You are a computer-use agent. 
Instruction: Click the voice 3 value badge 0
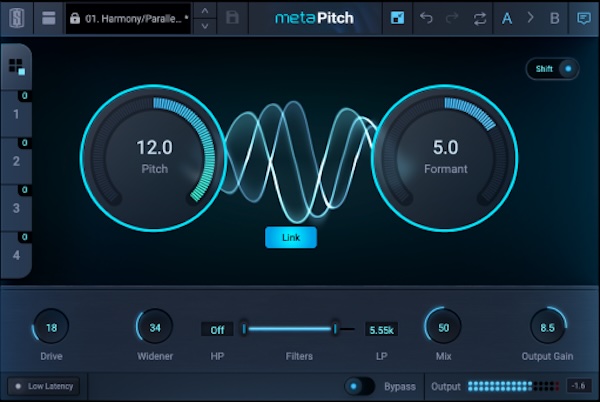[24, 190]
